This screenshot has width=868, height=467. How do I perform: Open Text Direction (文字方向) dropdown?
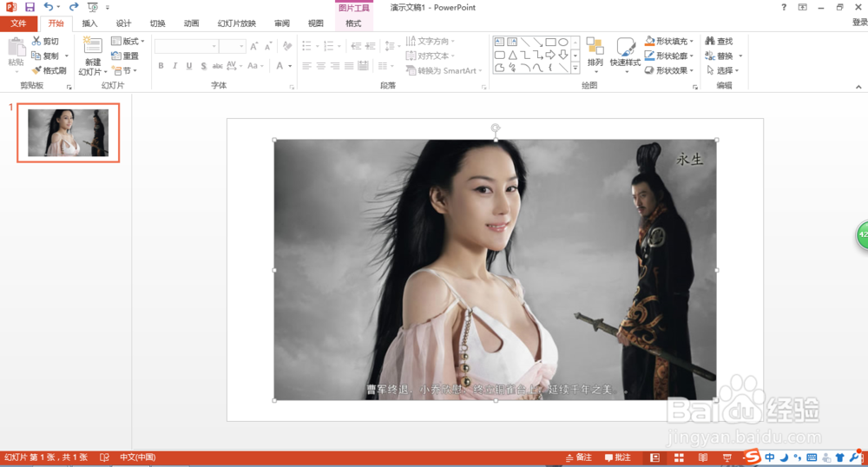tap(431, 41)
